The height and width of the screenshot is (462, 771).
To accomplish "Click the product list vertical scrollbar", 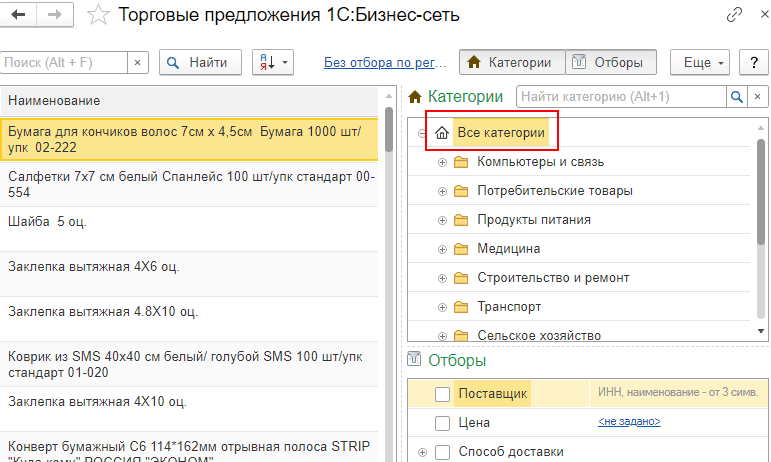I will coord(387,250).
